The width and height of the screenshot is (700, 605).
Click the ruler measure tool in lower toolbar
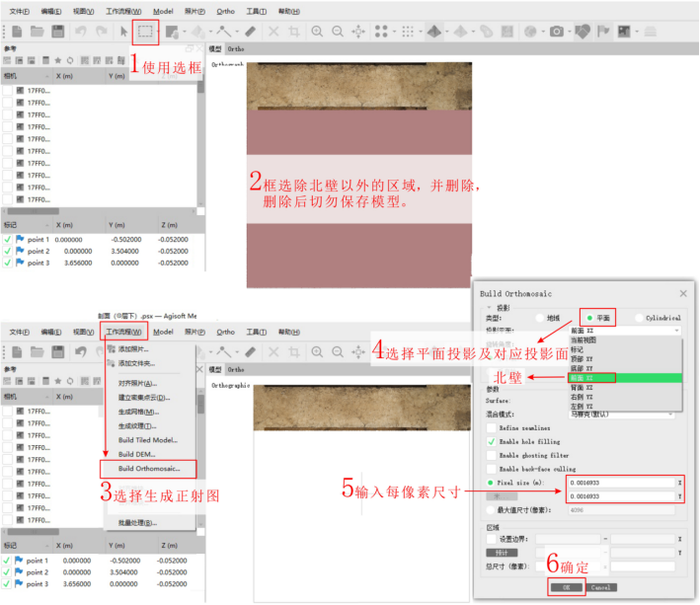tap(251, 351)
